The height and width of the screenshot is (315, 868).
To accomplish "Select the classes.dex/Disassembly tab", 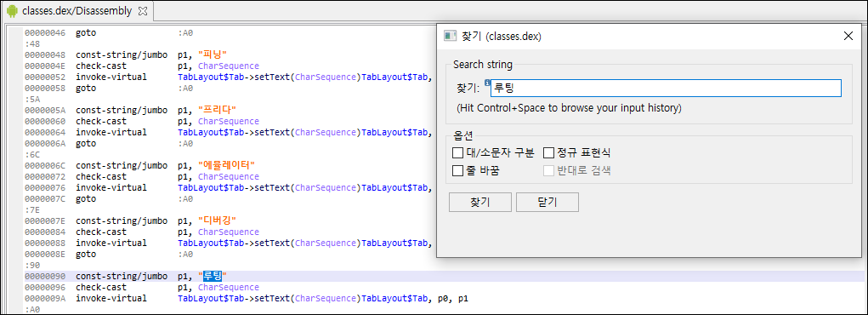I will (77, 10).
